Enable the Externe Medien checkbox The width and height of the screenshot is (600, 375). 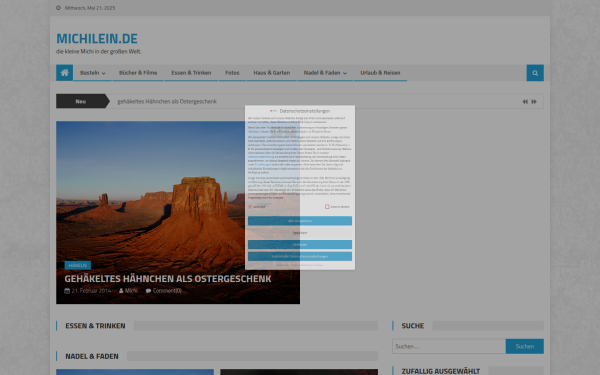pos(327,207)
